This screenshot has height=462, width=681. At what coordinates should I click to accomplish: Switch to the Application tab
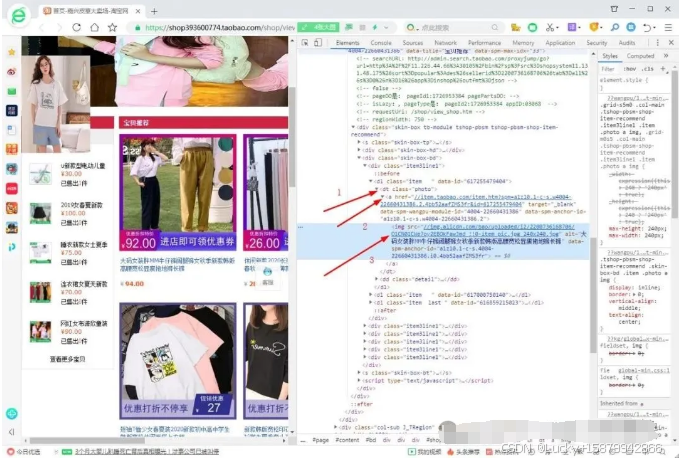560,43
